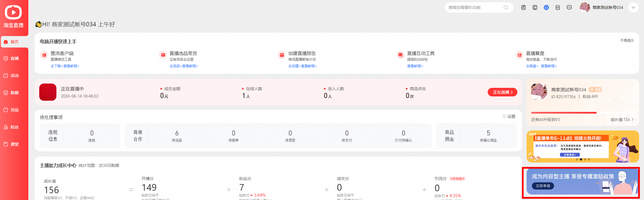This screenshot has height=200, width=644.
Task: Click the 去下载 link
Action: (57, 66)
